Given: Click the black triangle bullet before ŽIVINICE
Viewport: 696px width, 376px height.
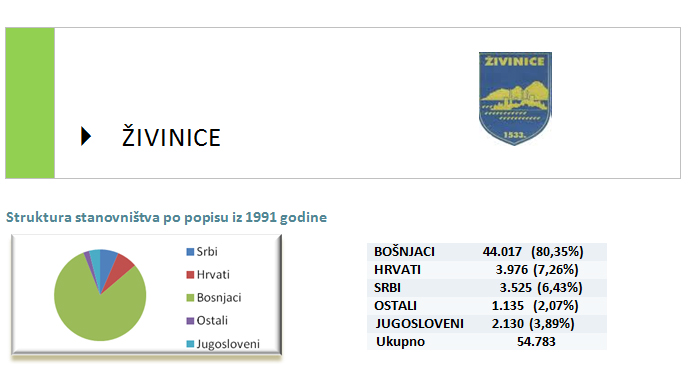Looking at the screenshot, I should click(x=86, y=136).
